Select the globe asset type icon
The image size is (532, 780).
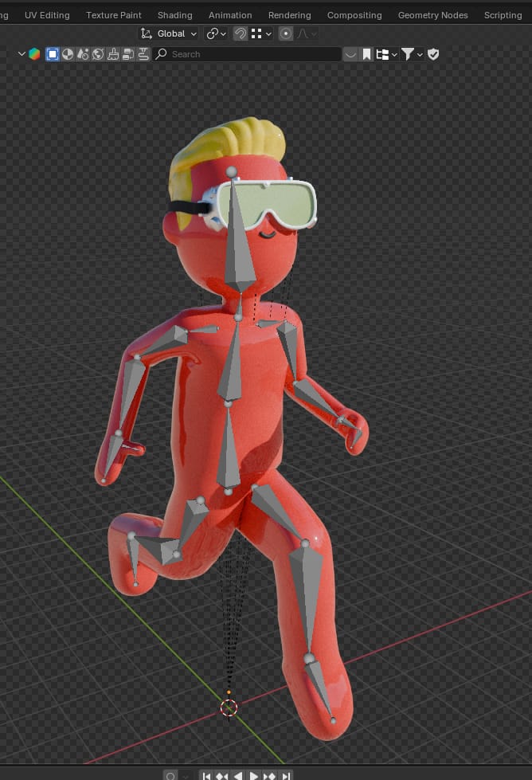(98, 53)
